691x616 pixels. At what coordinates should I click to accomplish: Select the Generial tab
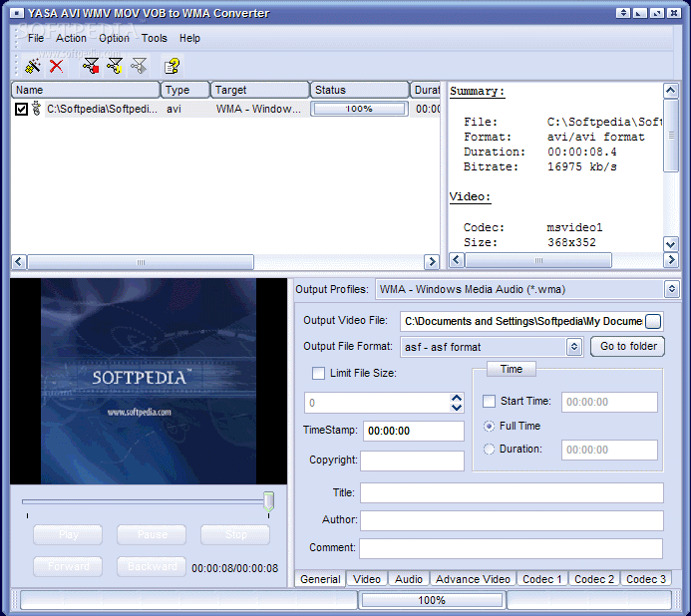click(320, 579)
